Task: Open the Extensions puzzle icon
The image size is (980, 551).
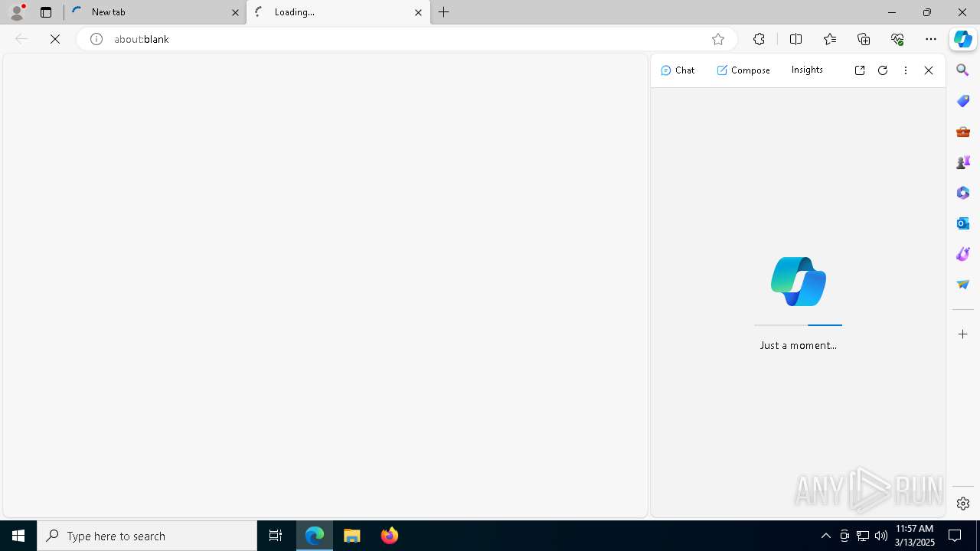Action: pos(759,39)
